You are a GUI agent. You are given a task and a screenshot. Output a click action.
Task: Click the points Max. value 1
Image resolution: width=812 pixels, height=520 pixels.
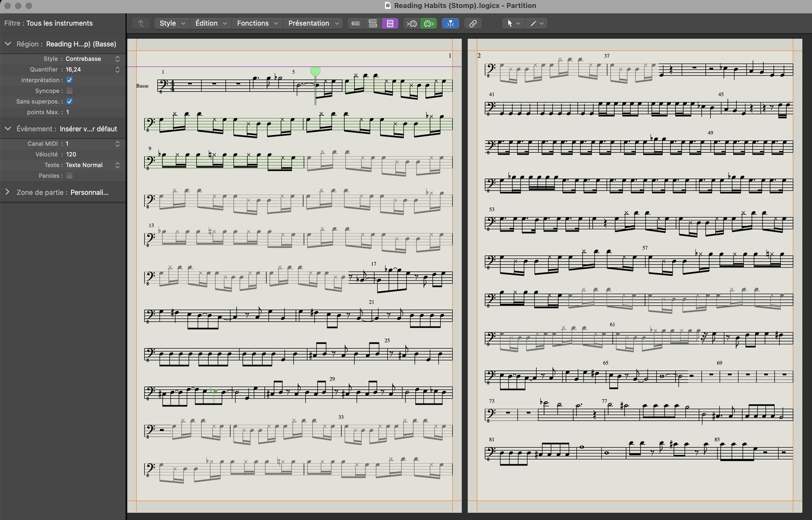click(x=67, y=112)
